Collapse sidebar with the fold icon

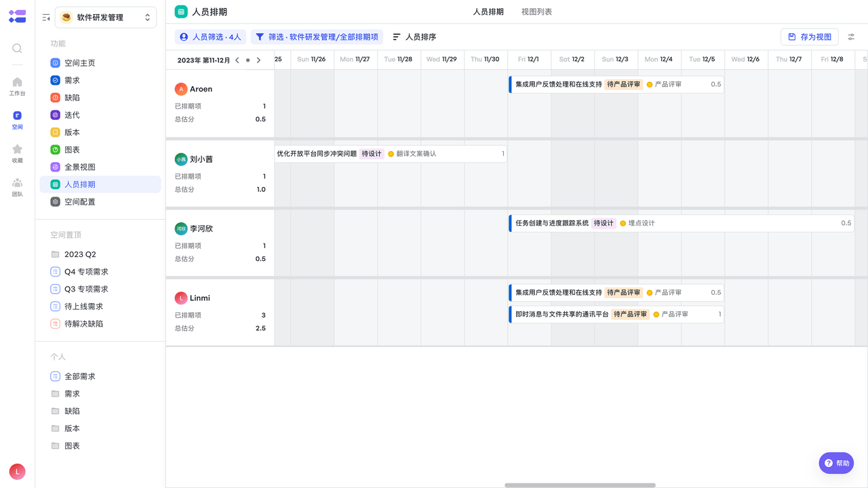tap(46, 18)
